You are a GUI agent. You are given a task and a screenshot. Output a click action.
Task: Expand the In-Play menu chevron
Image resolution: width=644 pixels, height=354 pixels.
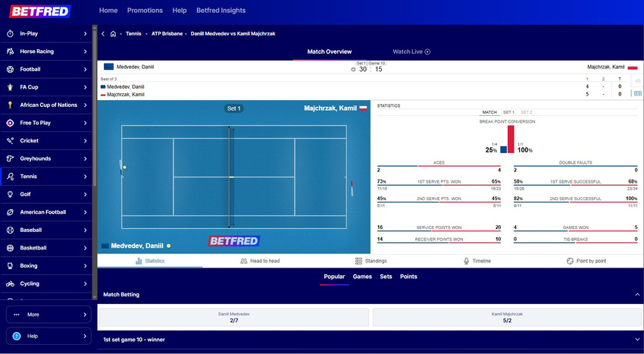(x=86, y=33)
